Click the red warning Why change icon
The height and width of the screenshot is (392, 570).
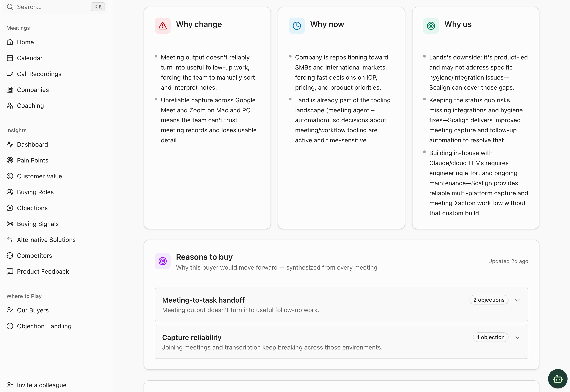[x=162, y=26]
